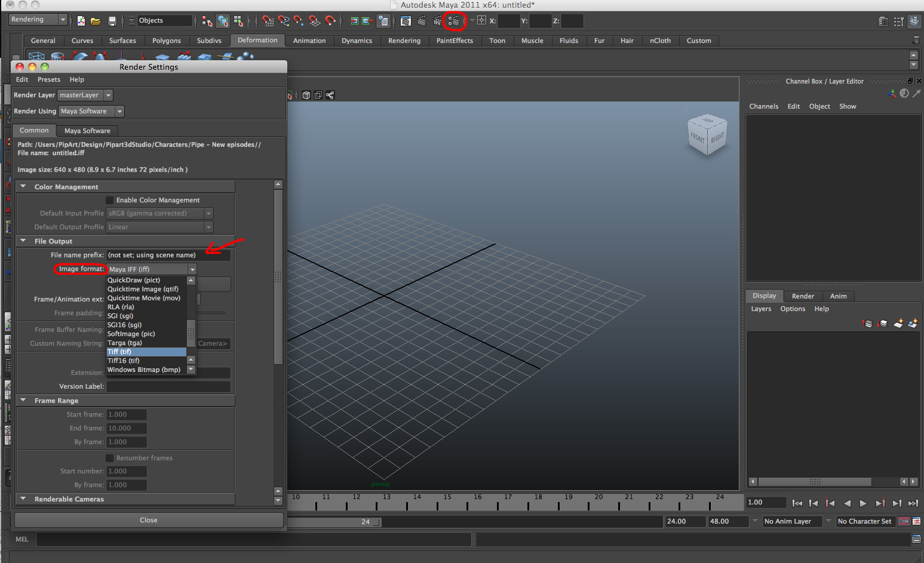Open animation preferences icon
Viewport: 924px width, 563px height.
917,521
